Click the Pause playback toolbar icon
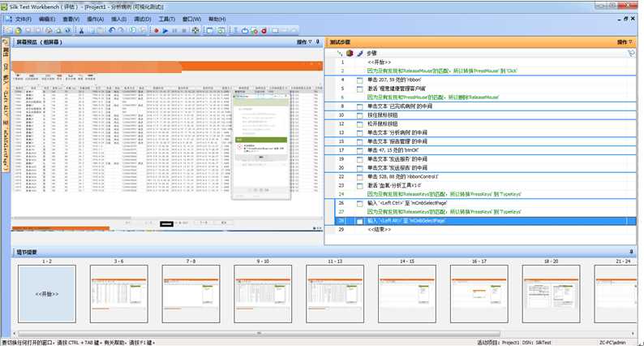The height and width of the screenshot is (346, 644). [174, 30]
